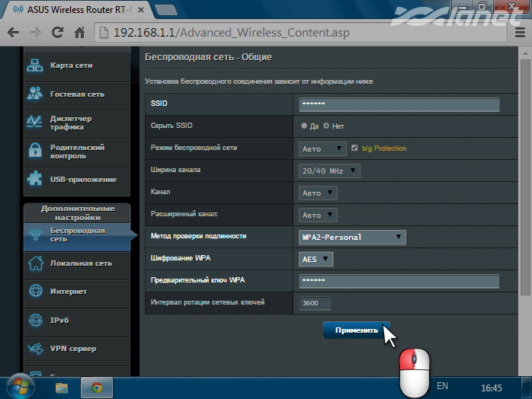532x399 pixels.
Task: Click the SSID input field
Action: pyautogui.click(x=399, y=104)
